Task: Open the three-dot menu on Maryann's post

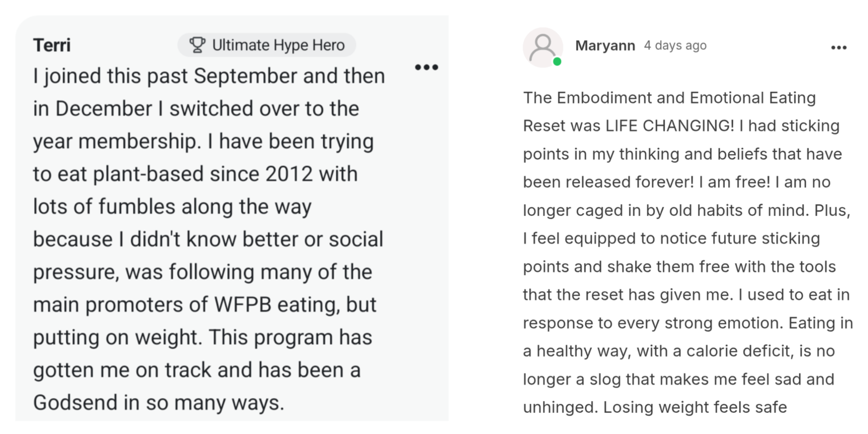Action: coord(839,48)
